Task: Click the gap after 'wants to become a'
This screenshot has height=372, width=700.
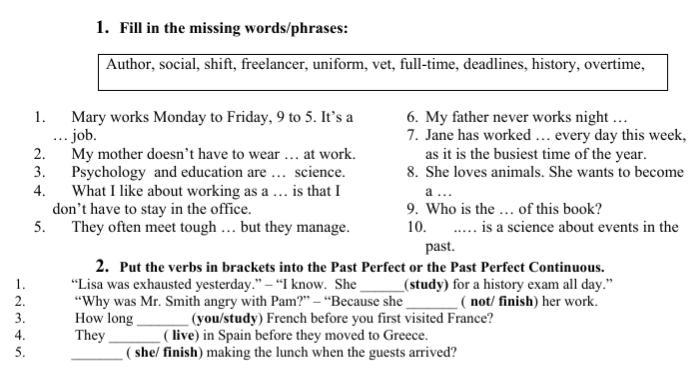Action: 445,192
